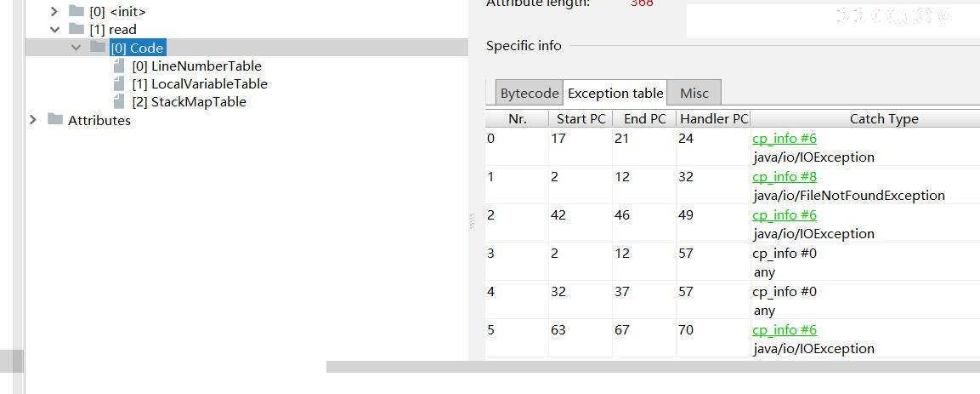Switch to the Bytecode tab
The image size is (980, 394).
point(530,94)
